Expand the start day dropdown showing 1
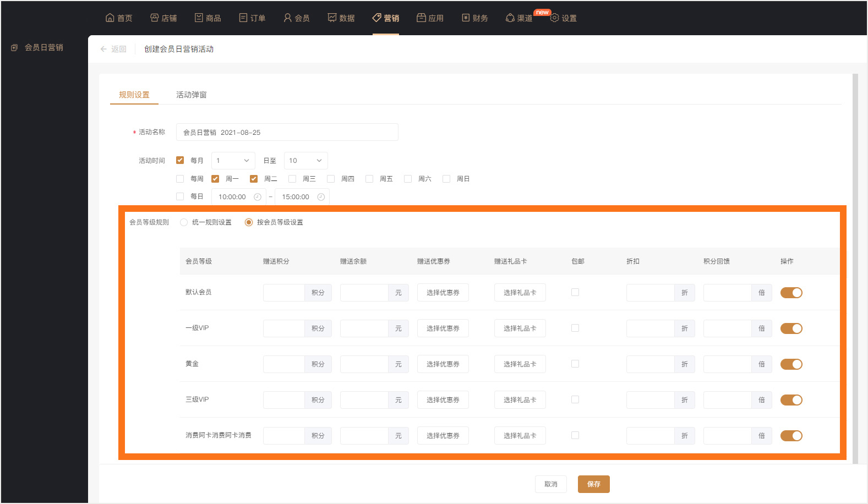868x504 pixels. pos(233,161)
